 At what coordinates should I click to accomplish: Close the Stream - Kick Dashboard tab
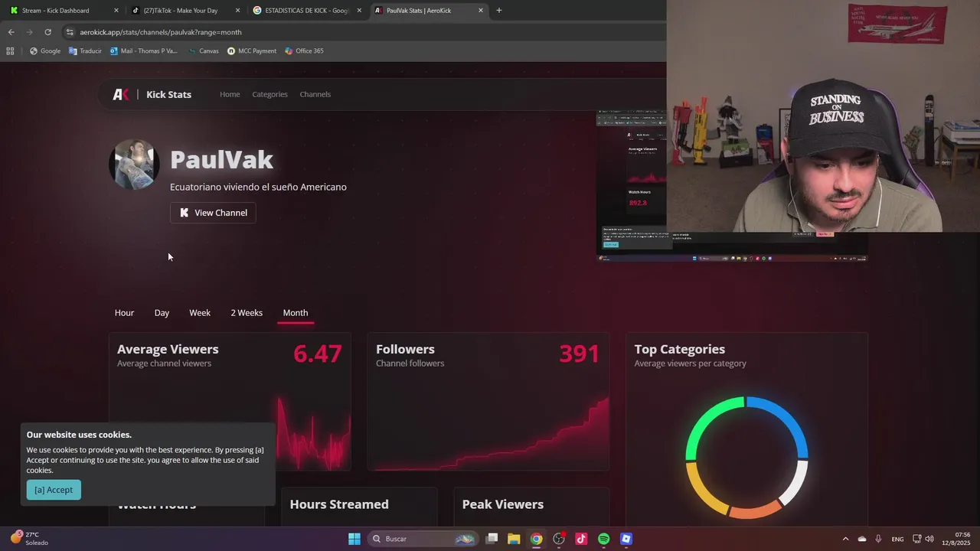[x=116, y=11]
